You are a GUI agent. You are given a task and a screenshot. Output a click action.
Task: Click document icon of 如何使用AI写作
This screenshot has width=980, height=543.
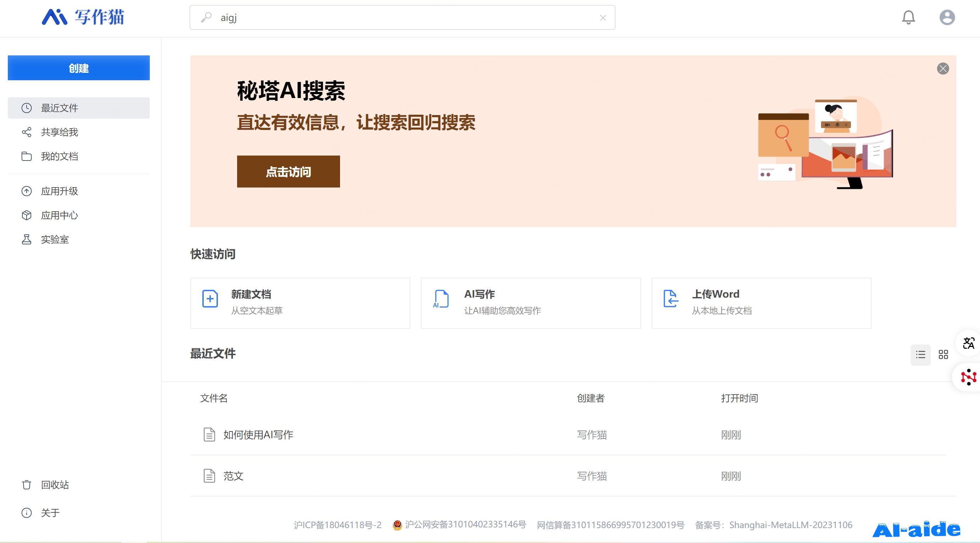(x=209, y=435)
